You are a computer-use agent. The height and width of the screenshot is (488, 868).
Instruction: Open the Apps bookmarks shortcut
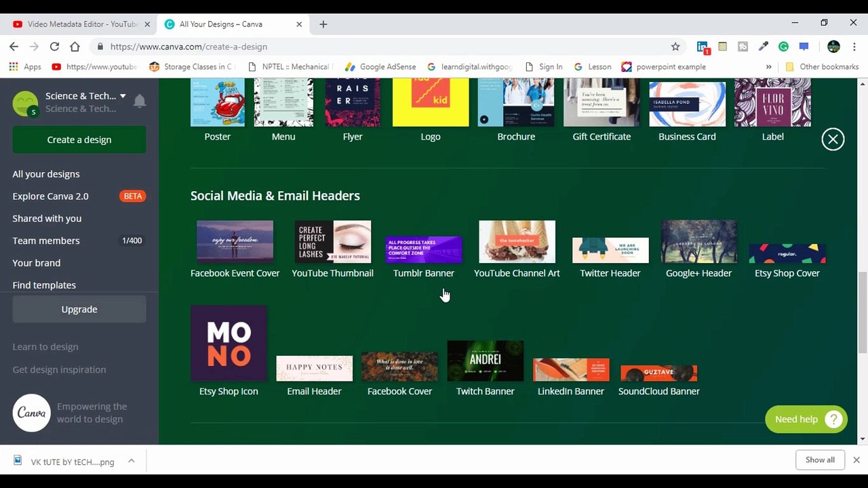(25, 67)
